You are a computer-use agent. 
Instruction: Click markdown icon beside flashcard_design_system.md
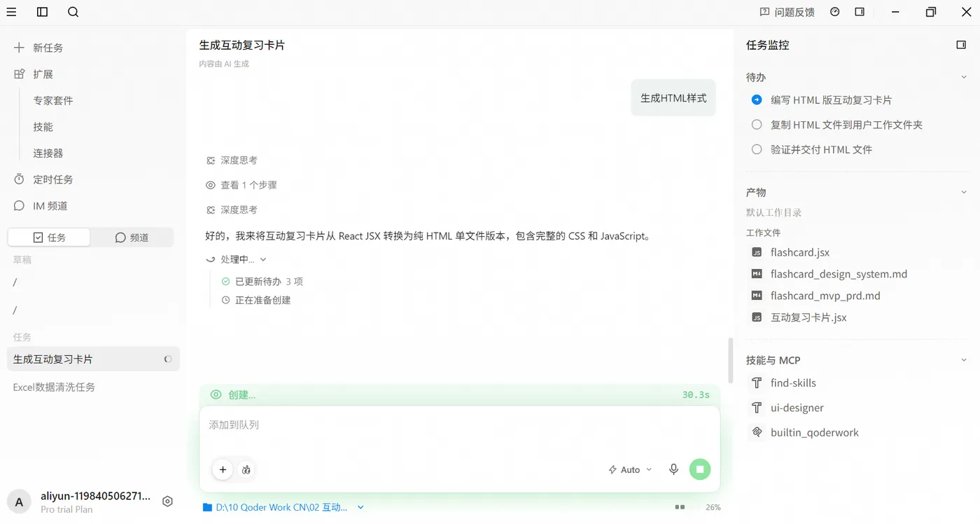[756, 274]
